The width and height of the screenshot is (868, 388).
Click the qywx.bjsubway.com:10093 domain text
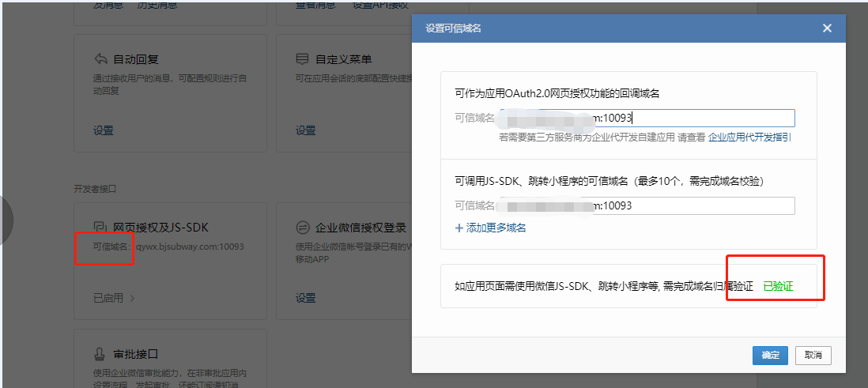tap(190, 247)
